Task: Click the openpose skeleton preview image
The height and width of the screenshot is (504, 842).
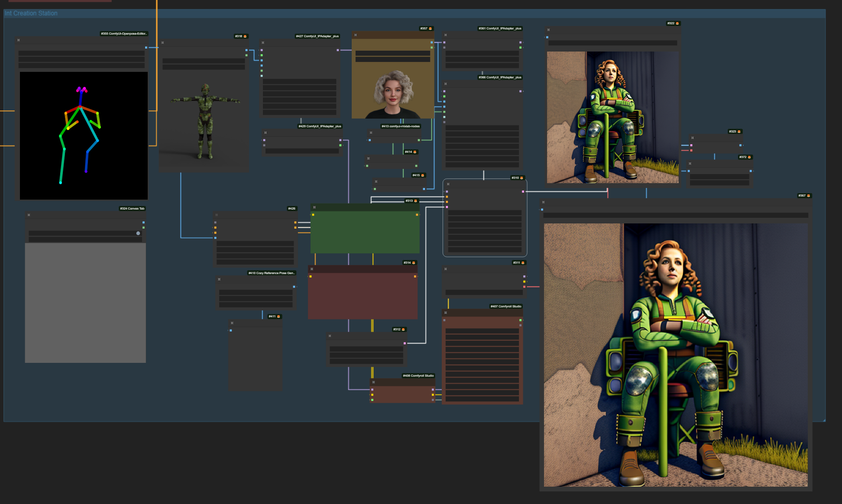Action: coord(84,136)
